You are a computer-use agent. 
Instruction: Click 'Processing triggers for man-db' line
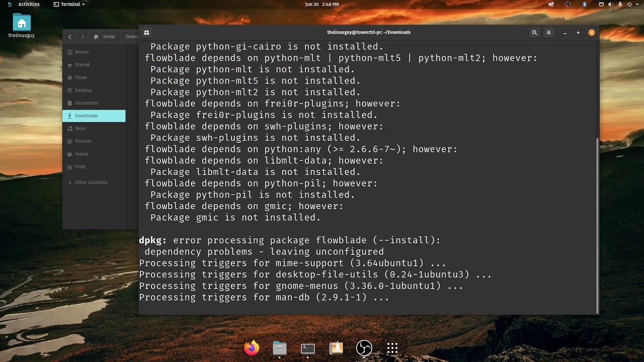[x=264, y=298]
